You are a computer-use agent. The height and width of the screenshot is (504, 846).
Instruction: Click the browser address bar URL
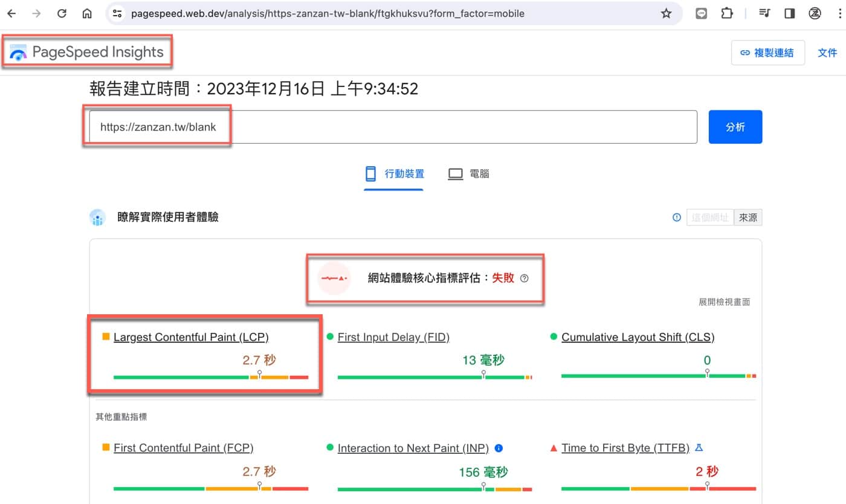coord(328,13)
